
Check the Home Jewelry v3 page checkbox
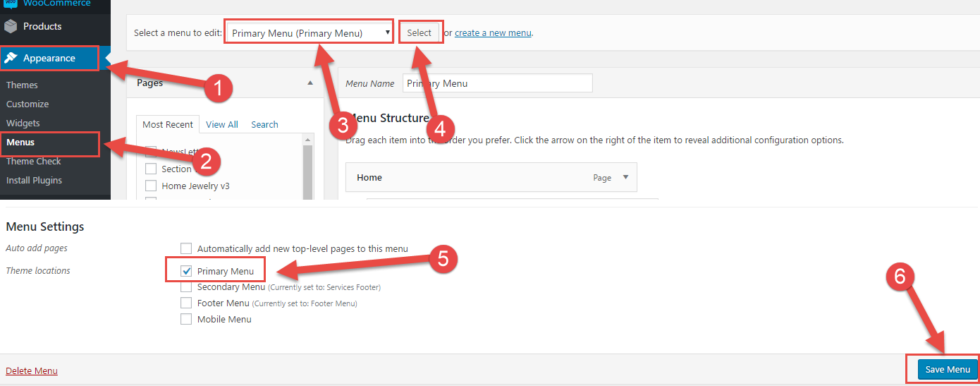[150, 186]
